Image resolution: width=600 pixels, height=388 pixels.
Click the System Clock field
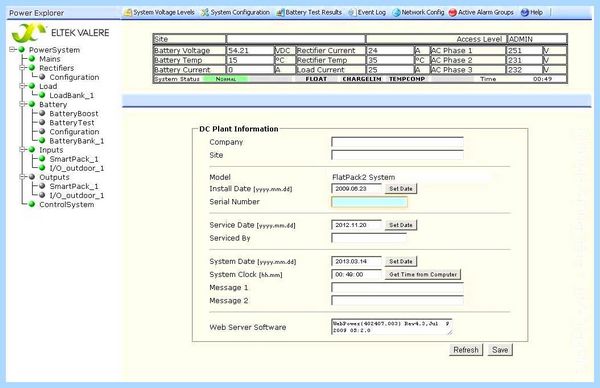point(356,274)
